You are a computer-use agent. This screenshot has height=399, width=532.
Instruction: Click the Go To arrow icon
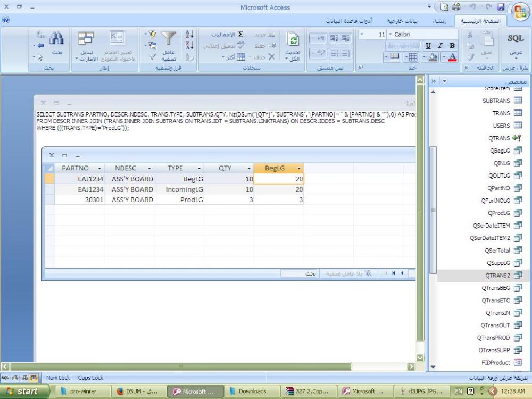point(40,45)
